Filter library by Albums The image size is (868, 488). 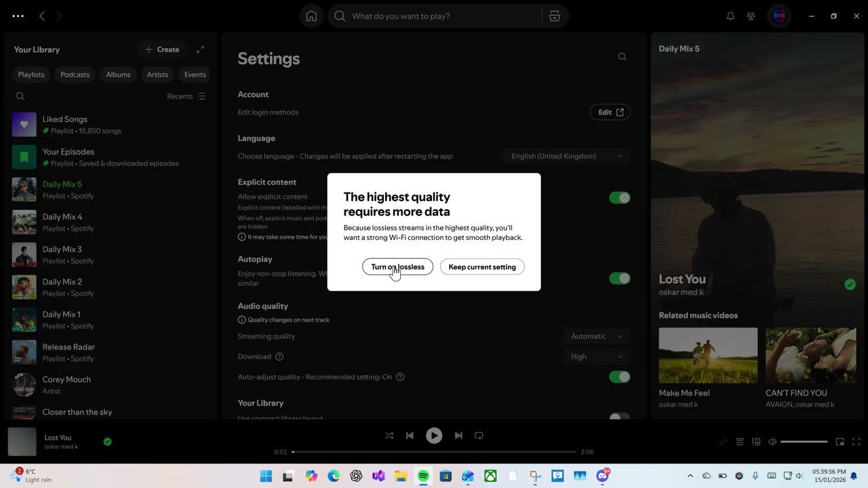[118, 75]
